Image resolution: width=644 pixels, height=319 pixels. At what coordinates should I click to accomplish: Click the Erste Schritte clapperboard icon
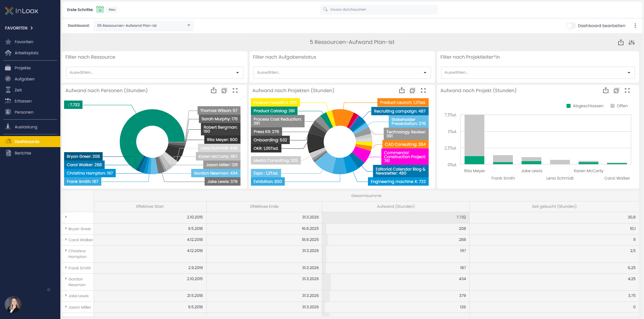click(100, 10)
